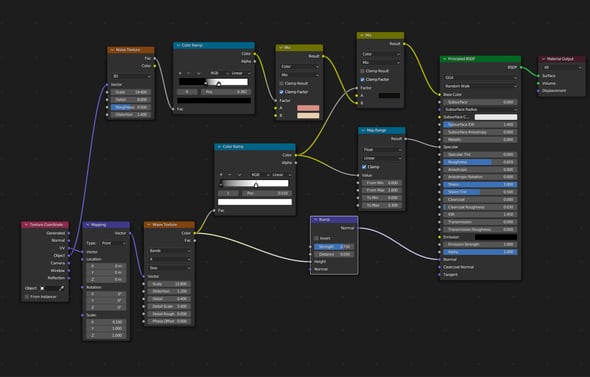Collapse the Bump node

click(315, 219)
